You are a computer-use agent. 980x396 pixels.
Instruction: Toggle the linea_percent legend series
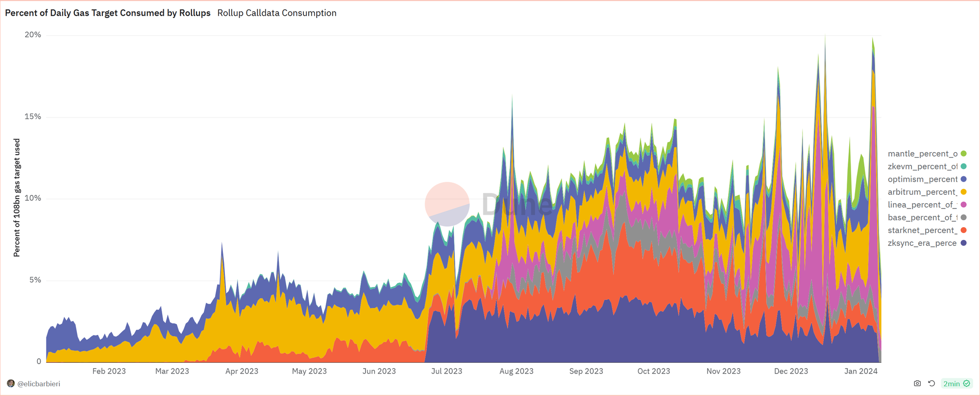[x=927, y=205]
